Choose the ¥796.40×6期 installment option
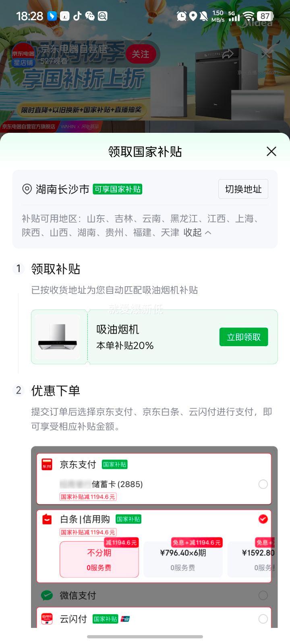Viewport: 290px width, 644px height. (183, 559)
